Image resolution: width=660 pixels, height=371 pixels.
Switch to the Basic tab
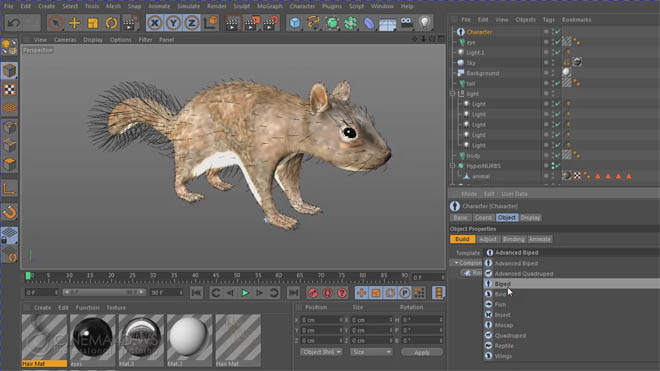click(460, 218)
